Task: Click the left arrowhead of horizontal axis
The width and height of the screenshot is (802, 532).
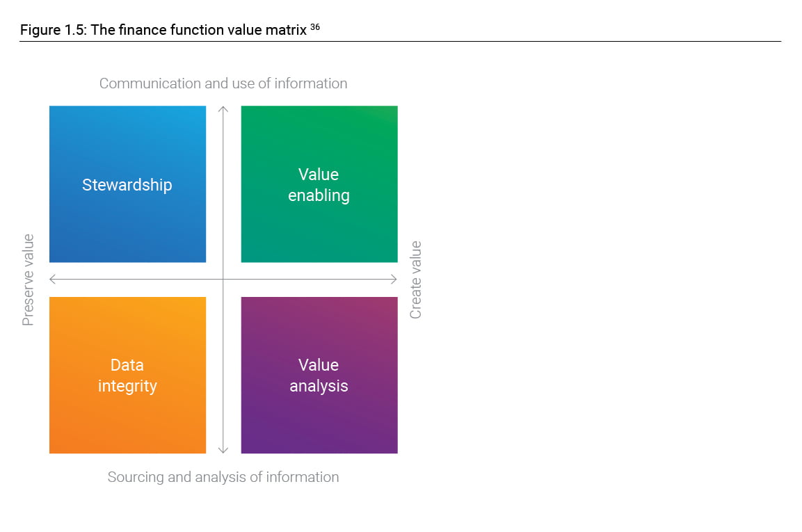Action: point(53,280)
